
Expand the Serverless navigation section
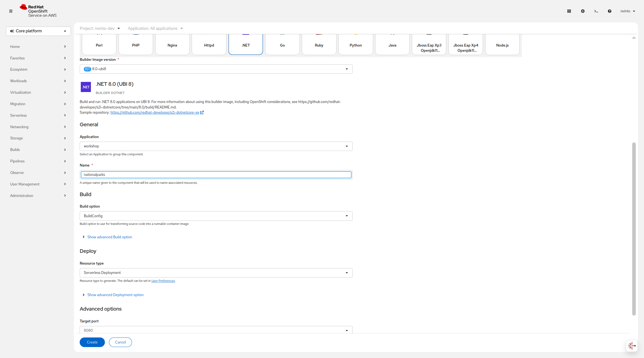point(38,116)
